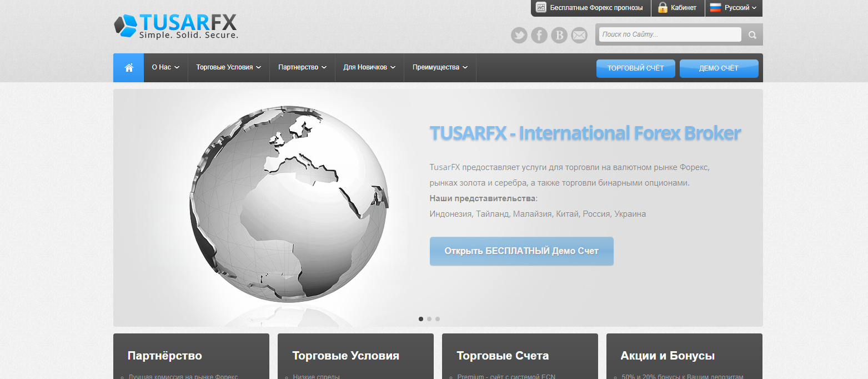Click Открыть БЕСПЛАТНЫЙ Демо Счет button
The height and width of the screenshot is (379, 868).
[x=521, y=251]
